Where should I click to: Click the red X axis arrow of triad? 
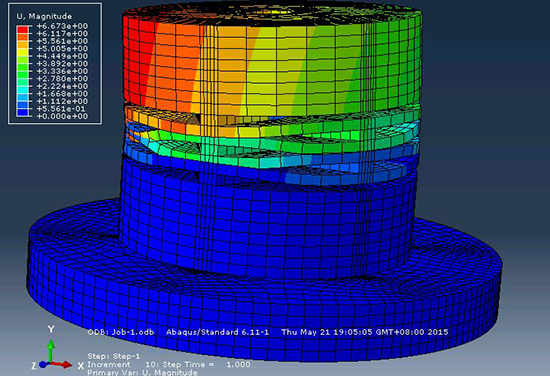click(62, 365)
